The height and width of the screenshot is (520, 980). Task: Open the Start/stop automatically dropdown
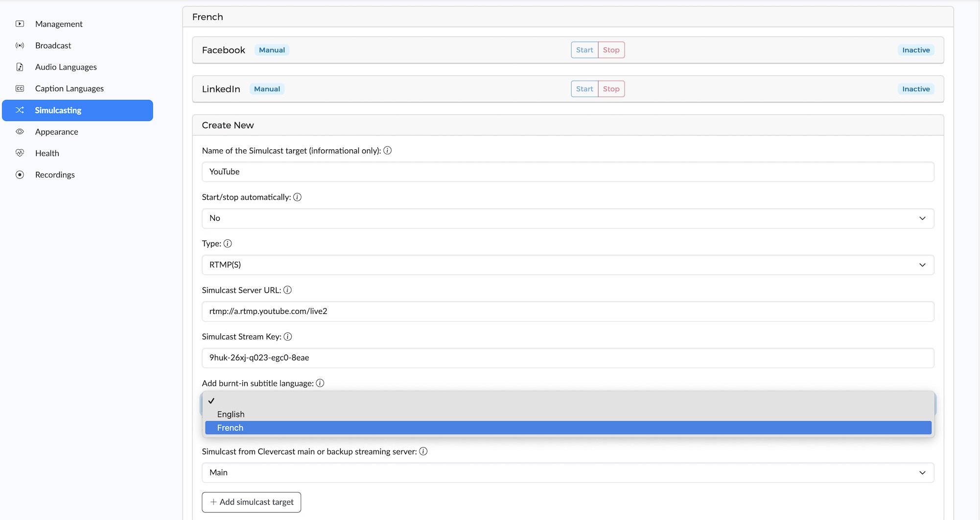click(x=568, y=218)
